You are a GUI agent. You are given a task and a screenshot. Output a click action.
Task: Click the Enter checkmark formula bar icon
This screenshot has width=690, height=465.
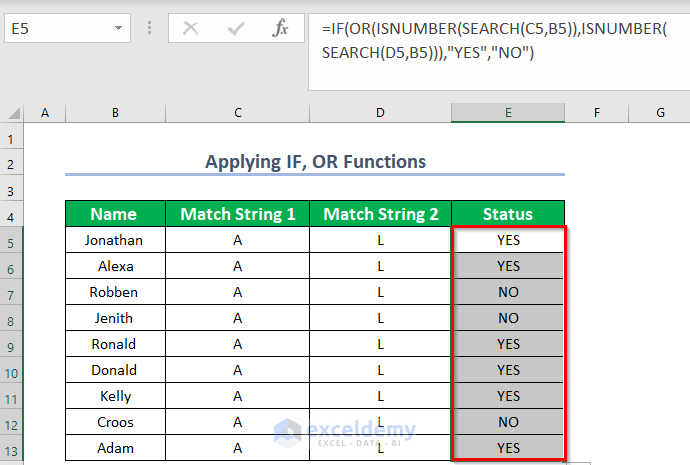[235, 29]
